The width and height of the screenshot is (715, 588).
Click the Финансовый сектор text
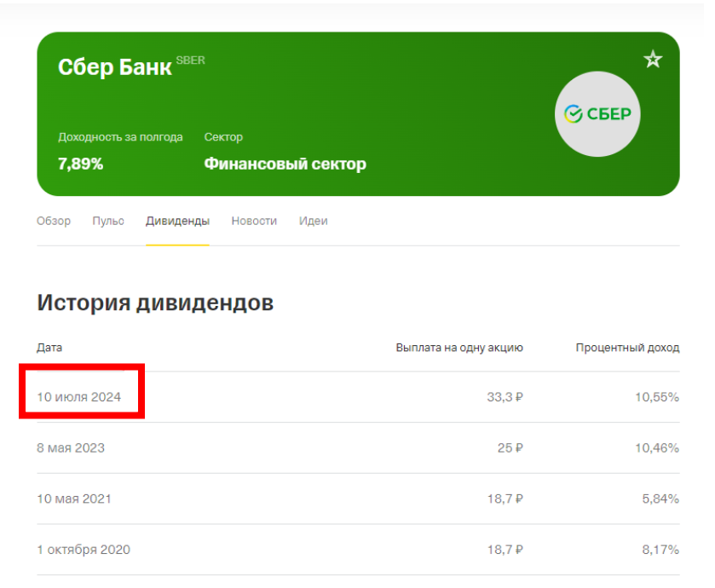(285, 164)
